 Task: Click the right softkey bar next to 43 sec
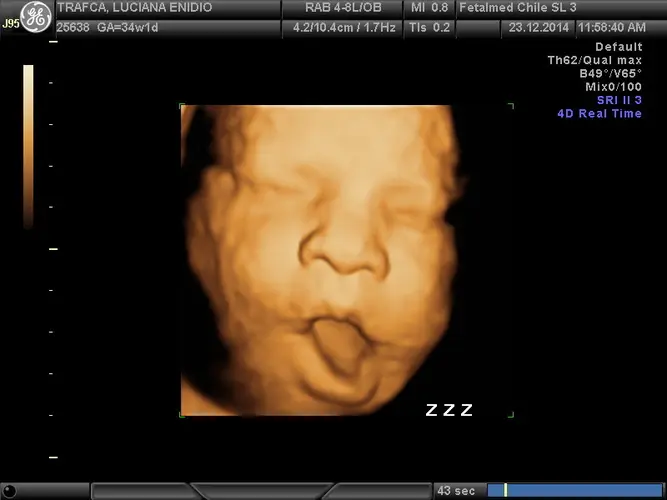[x=377, y=491]
